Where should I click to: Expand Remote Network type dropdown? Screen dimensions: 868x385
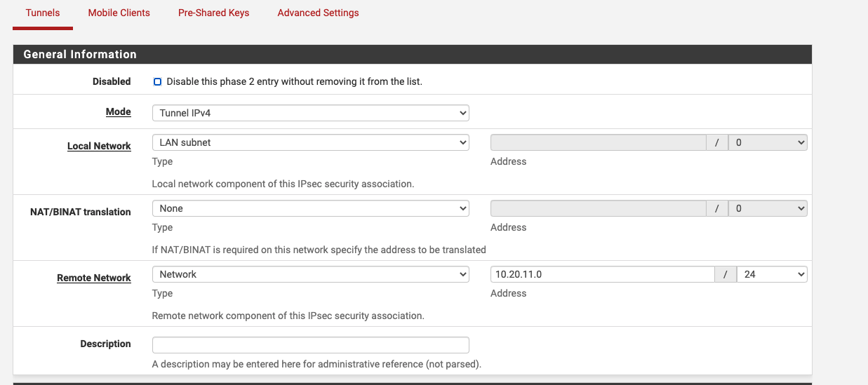click(x=310, y=274)
